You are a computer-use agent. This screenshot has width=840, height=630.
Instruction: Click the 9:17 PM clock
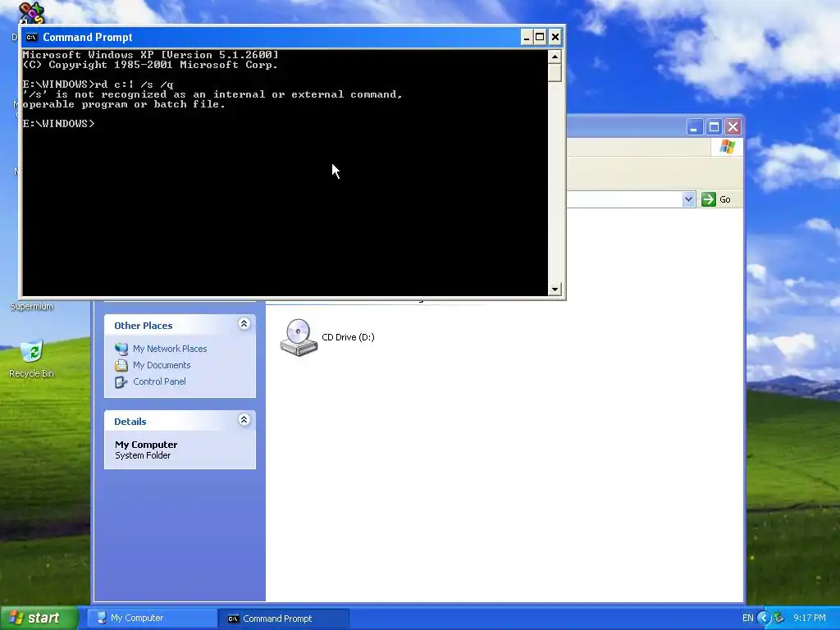click(810, 619)
